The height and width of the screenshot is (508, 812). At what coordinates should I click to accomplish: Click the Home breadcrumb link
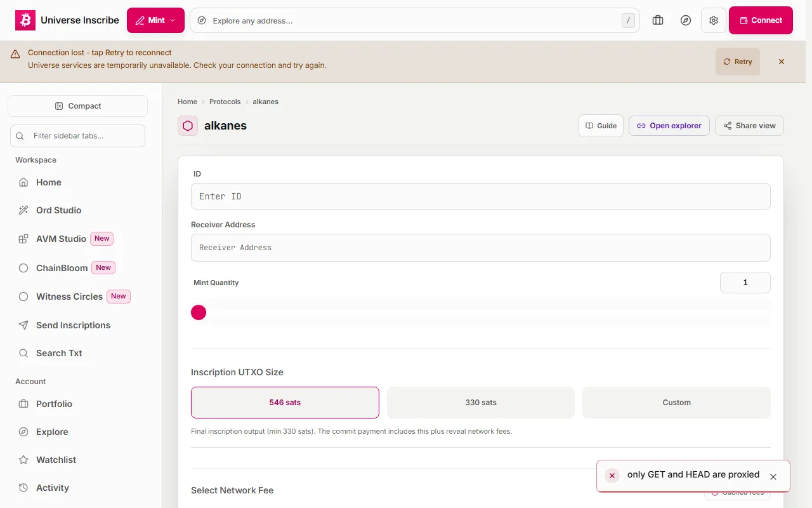(x=187, y=102)
